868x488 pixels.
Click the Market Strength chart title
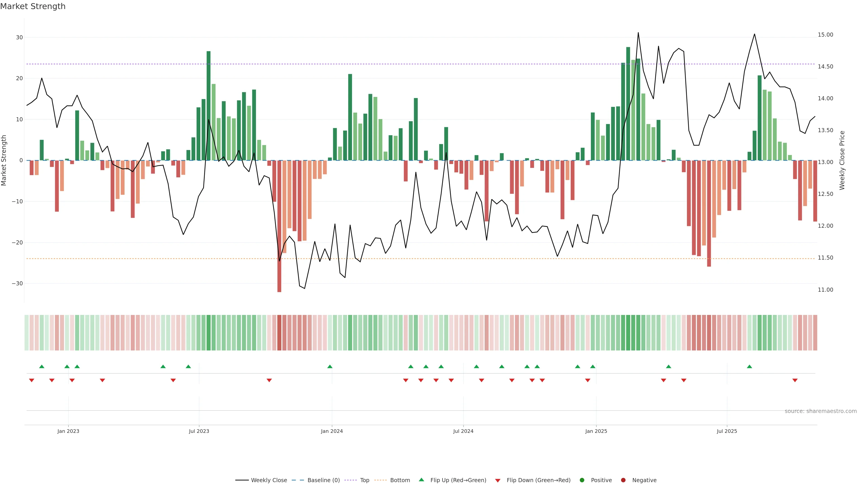tap(33, 6)
